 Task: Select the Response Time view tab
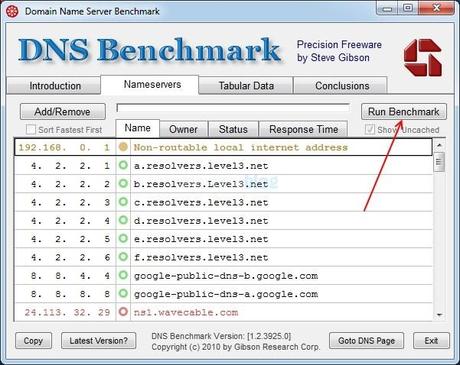pyautogui.click(x=303, y=129)
